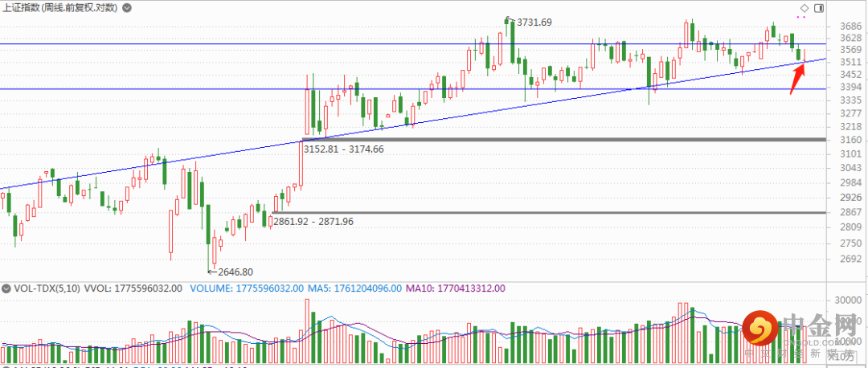Select the upper blue horizontal line near 3600
Screen dimensions: 868x368
pos(412,43)
